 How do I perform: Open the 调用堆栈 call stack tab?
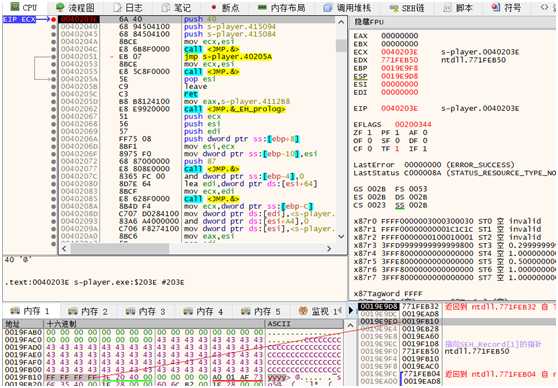point(347,7)
